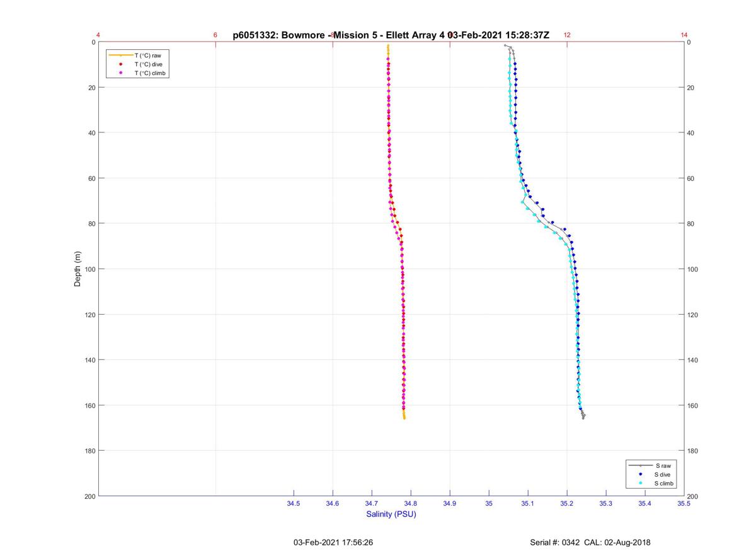The height and width of the screenshot is (558, 756).
Task: Click the gray S raw legend line marker
Action: 641,465
